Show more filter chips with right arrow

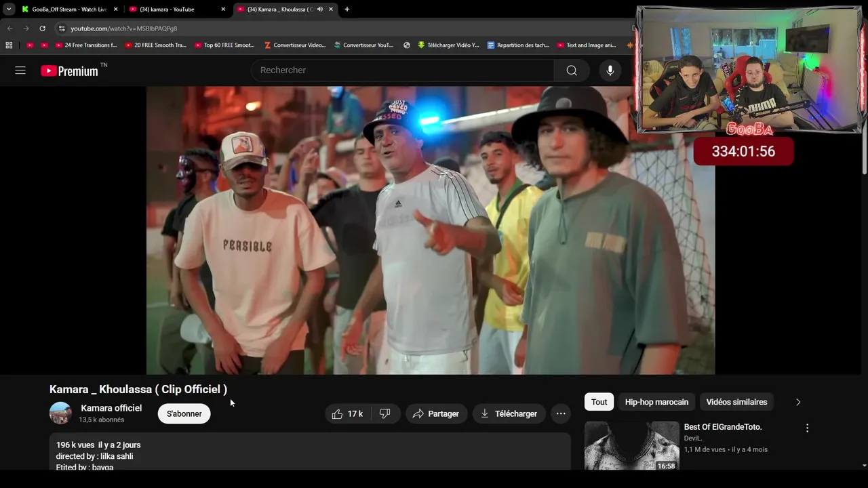point(798,402)
